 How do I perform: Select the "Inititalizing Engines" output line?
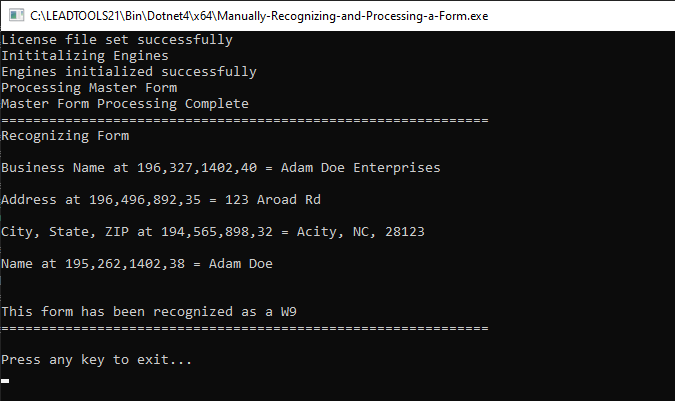tap(85, 56)
